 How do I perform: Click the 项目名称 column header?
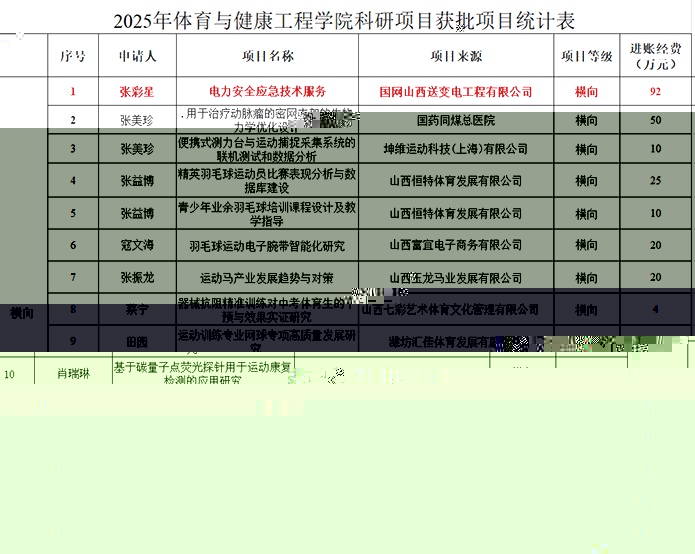coord(267,56)
